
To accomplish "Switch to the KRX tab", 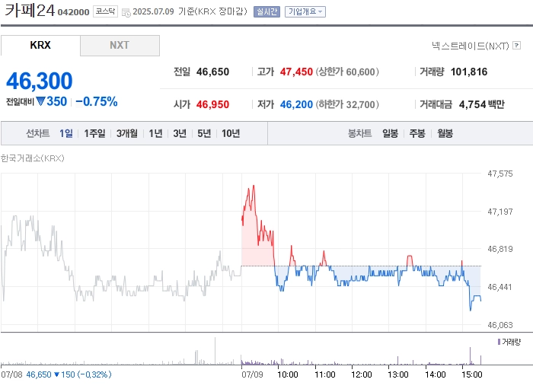I will (x=40, y=45).
